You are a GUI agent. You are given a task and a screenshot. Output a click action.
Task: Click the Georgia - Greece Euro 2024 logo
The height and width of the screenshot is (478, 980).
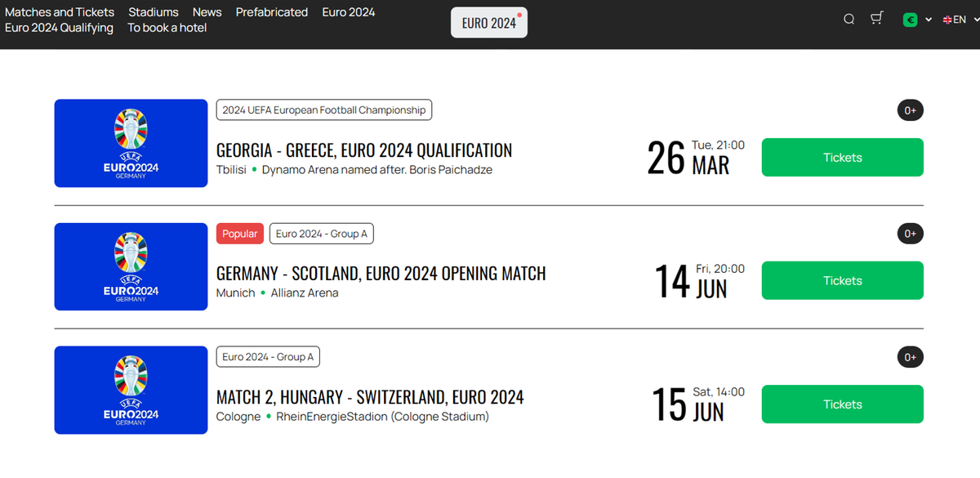131,143
